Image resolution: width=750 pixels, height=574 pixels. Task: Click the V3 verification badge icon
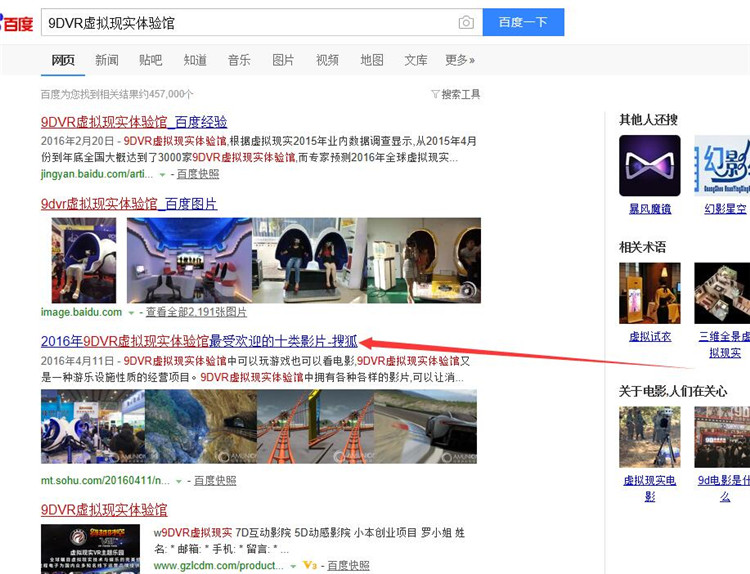(310, 565)
